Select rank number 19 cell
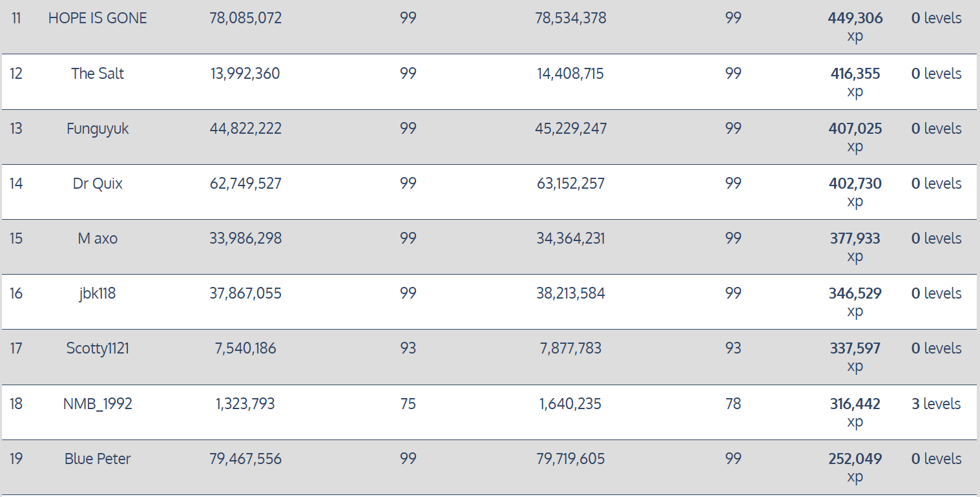This screenshot has height=497, width=980. point(16,459)
